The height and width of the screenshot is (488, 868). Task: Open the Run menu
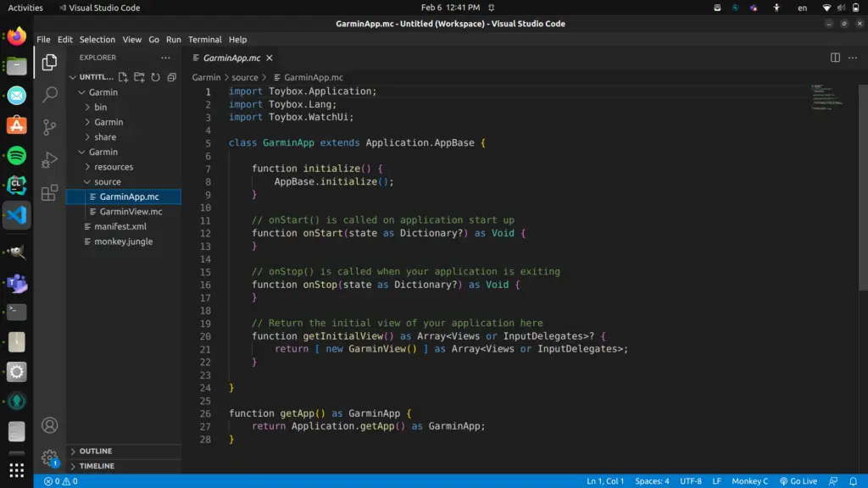pos(173,39)
